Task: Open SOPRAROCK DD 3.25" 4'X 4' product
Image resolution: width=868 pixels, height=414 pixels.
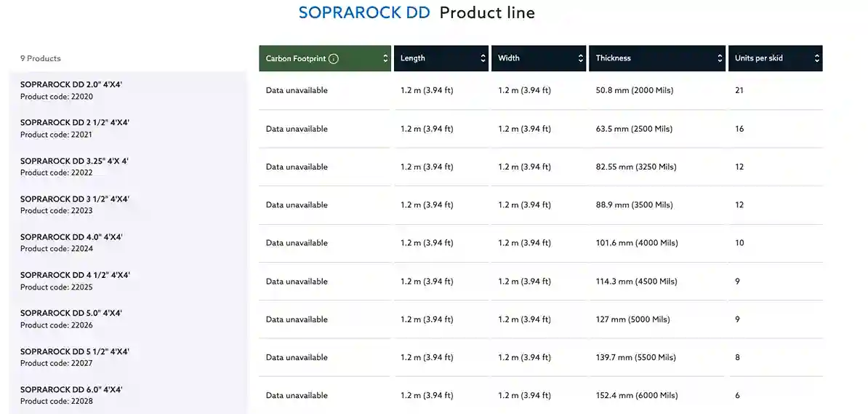Action: (74, 161)
